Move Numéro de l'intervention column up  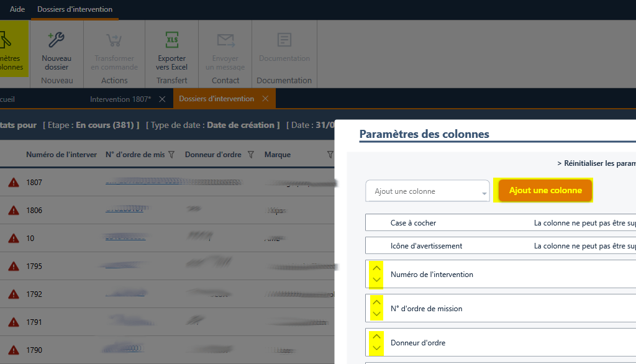(x=376, y=268)
